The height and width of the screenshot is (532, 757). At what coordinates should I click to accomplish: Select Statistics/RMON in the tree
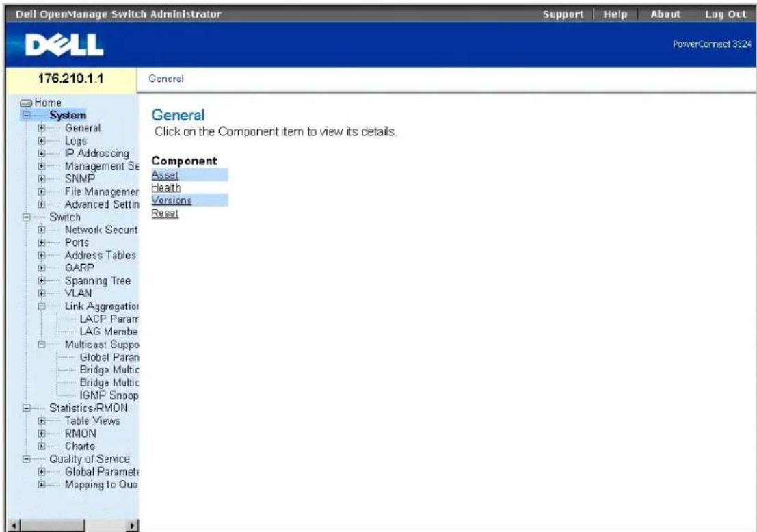coord(88,408)
